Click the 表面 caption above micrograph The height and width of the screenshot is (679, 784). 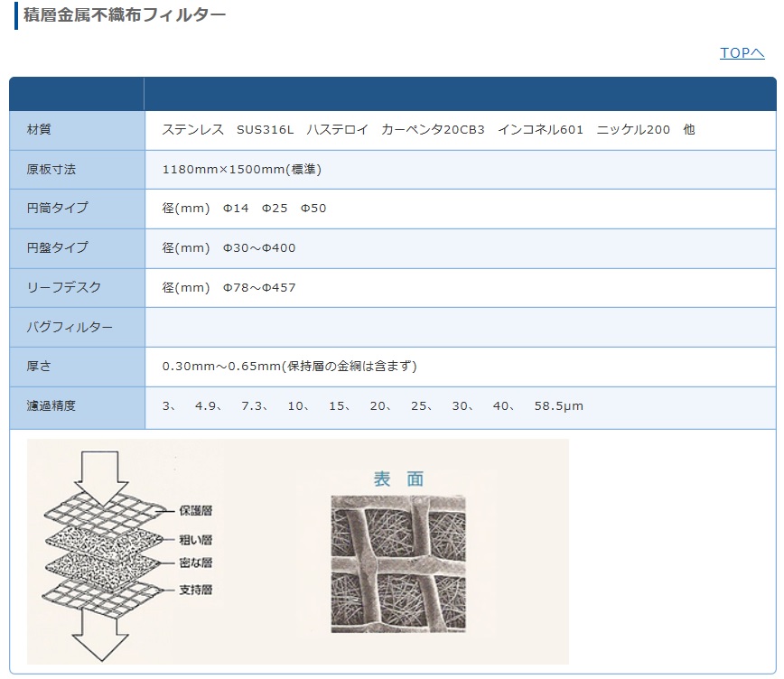tap(398, 479)
